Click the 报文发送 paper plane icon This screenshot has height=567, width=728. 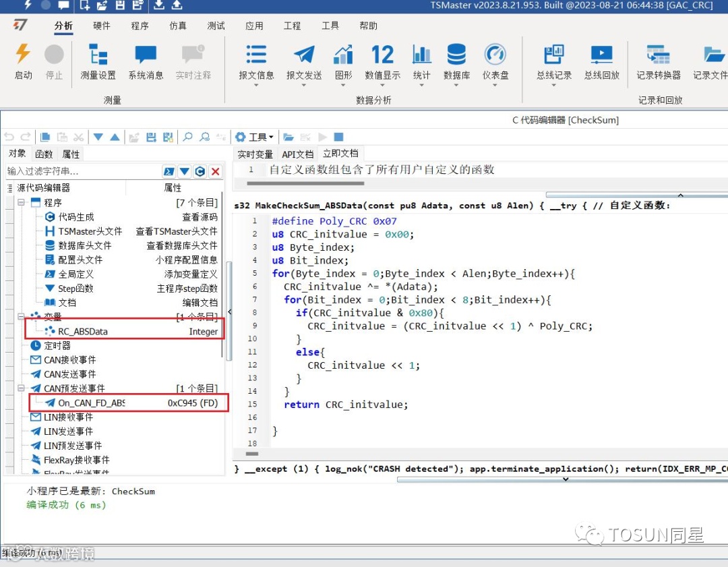point(304,54)
